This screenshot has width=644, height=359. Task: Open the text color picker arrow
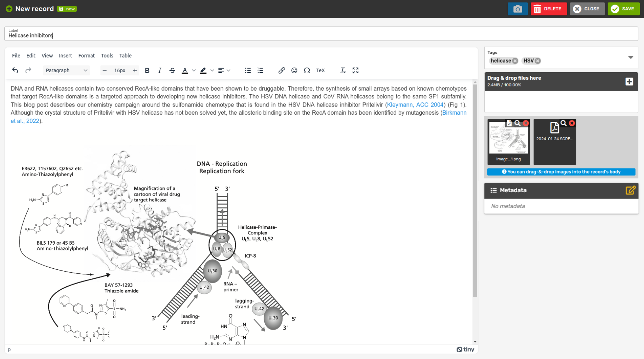click(x=194, y=70)
